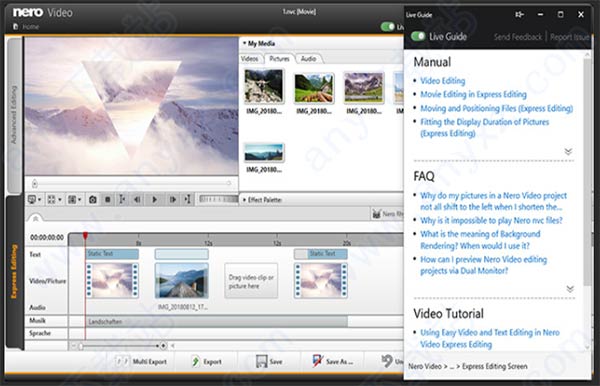600x386 pixels.
Task: Click the timeline zoom slider handle
Action: pos(81,346)
